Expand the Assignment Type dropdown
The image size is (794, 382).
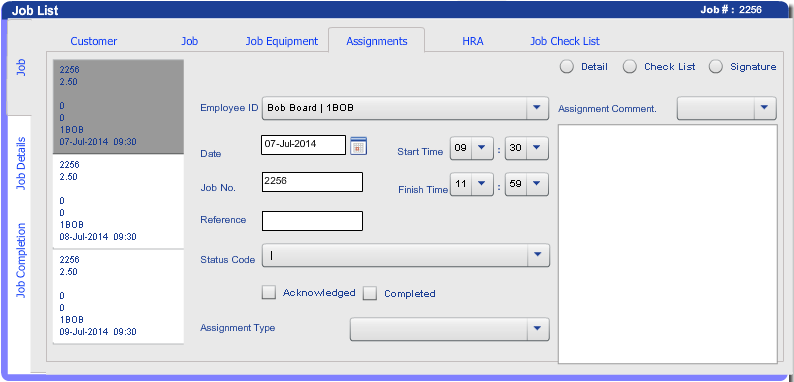pyautogui.click(x=538, y=329)
